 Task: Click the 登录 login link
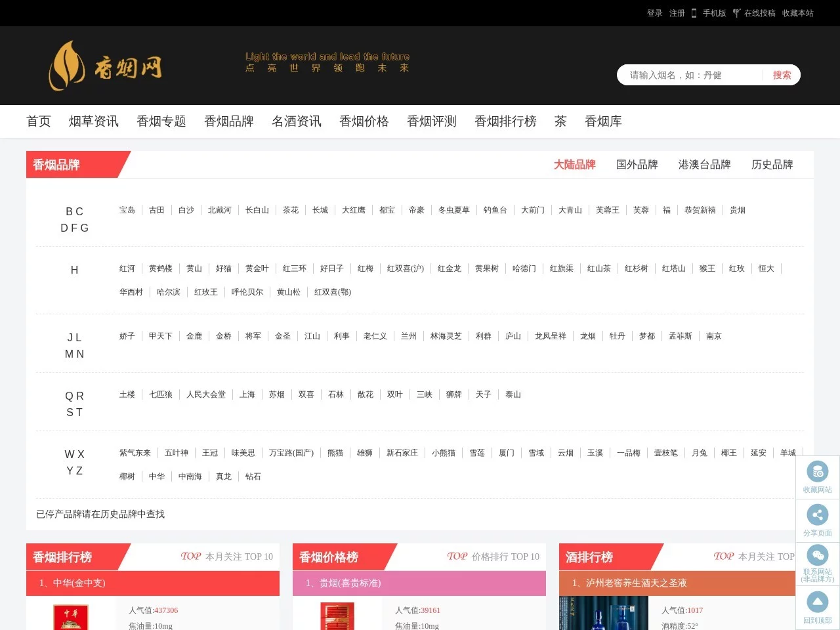coord(654,13)
